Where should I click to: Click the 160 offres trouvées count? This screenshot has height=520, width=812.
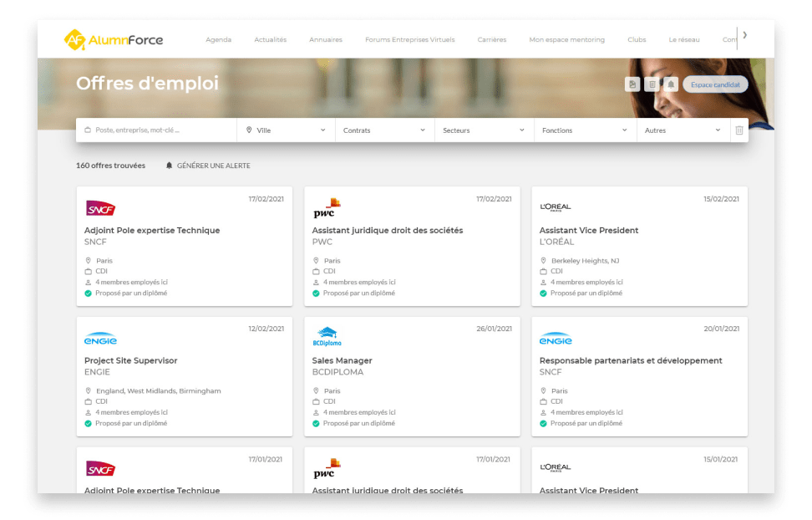[x=111, y=166]
